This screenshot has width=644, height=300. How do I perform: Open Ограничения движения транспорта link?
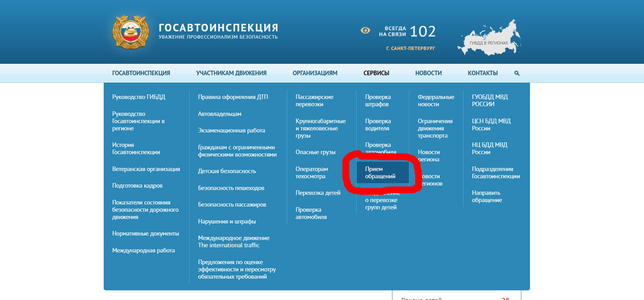point(435,128)
